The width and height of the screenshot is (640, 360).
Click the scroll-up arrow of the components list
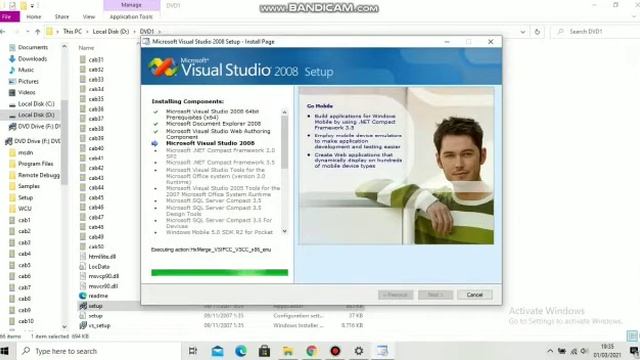click(x=284, y=112)
